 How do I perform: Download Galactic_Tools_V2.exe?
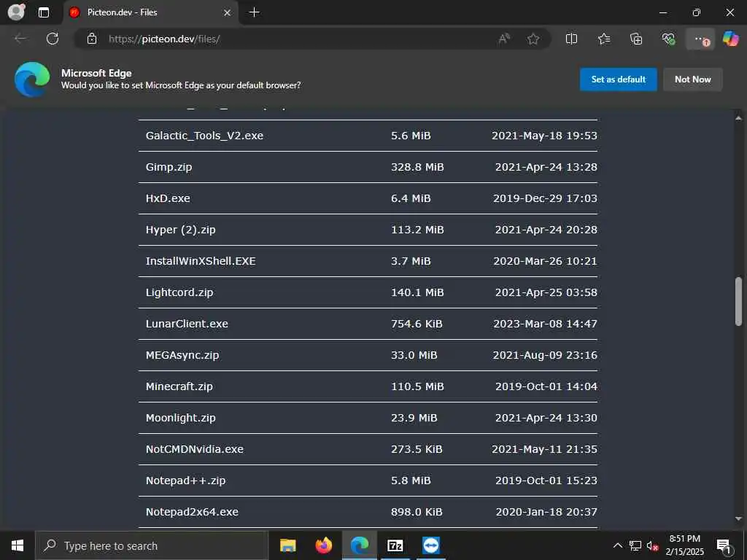[x=204, y=136]
